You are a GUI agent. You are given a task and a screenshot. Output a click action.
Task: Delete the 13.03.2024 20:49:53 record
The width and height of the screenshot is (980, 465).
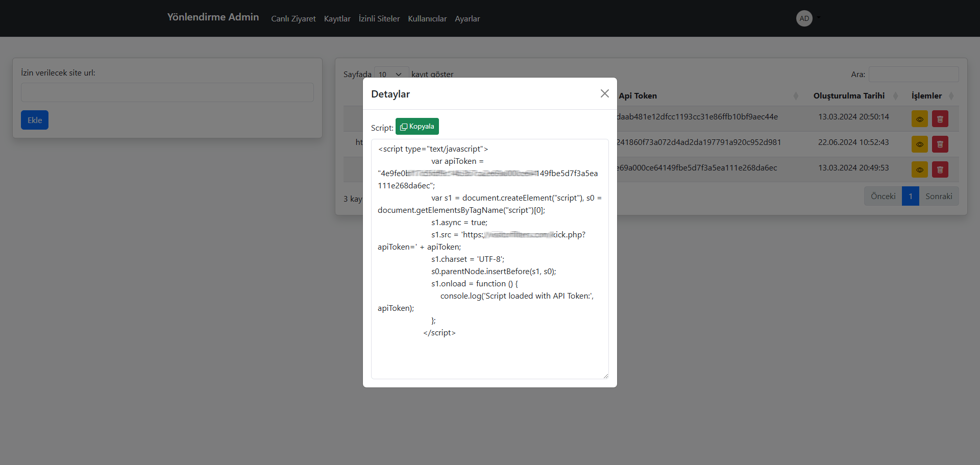tap(940, 169)
